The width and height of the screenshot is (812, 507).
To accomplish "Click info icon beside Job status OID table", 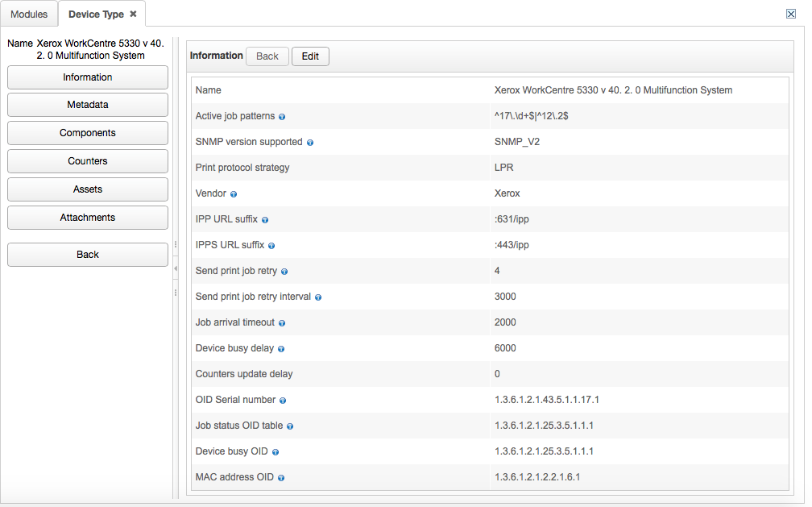I will (x=290, y=426).
